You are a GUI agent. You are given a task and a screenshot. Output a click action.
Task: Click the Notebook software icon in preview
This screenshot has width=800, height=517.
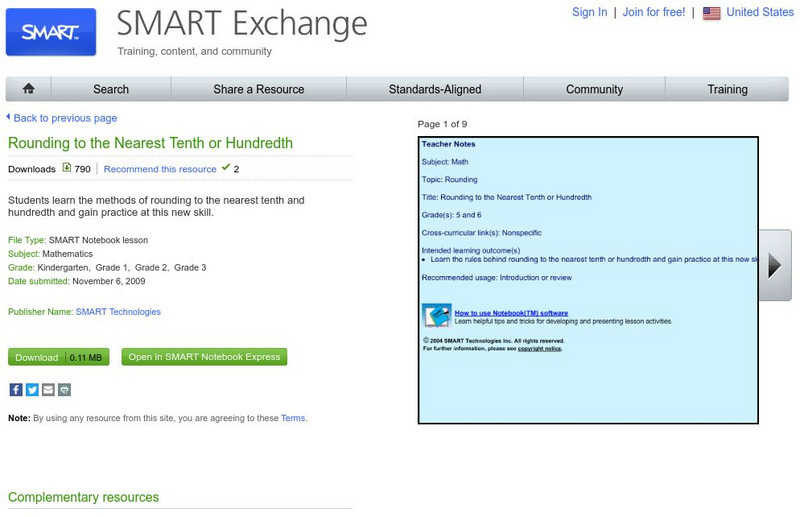click(x=435, y=316)
